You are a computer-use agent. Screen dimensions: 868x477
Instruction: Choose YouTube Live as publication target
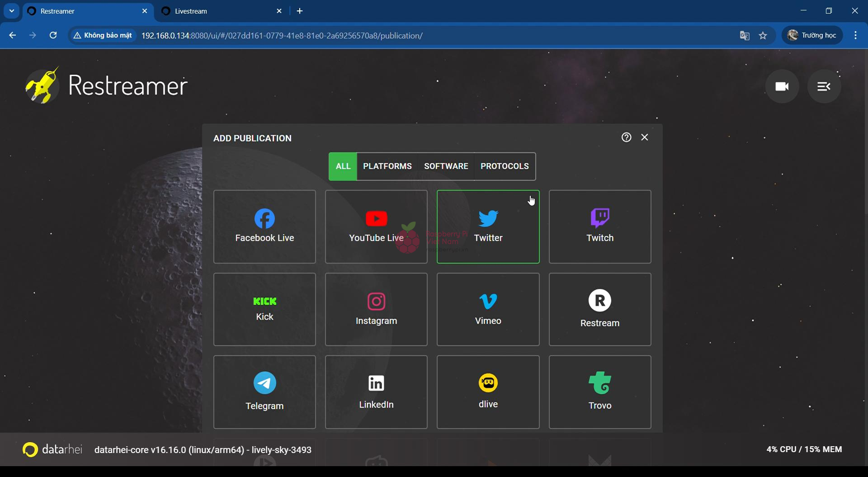(x=376, y=227)
